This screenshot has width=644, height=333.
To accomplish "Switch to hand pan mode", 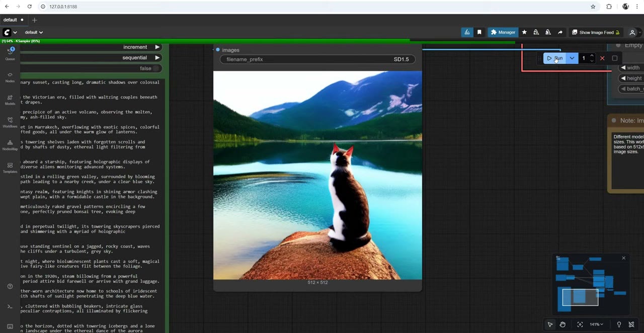I will (x=562, y=324).
